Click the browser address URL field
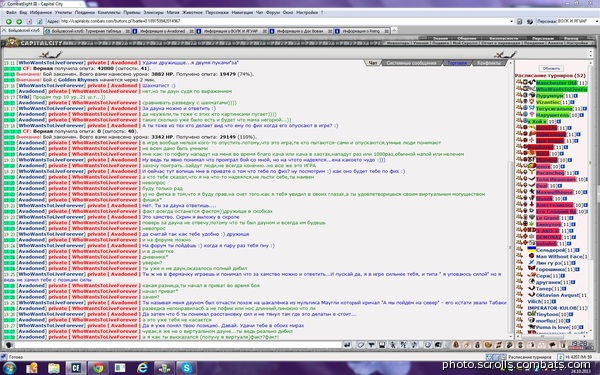 (285, 21)
